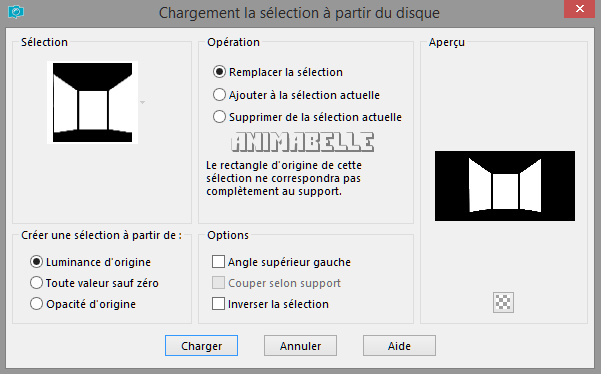The height and width of the screenshot is (374, 601).
Task: Click the Charger button
Action: [x=201, y=346]
